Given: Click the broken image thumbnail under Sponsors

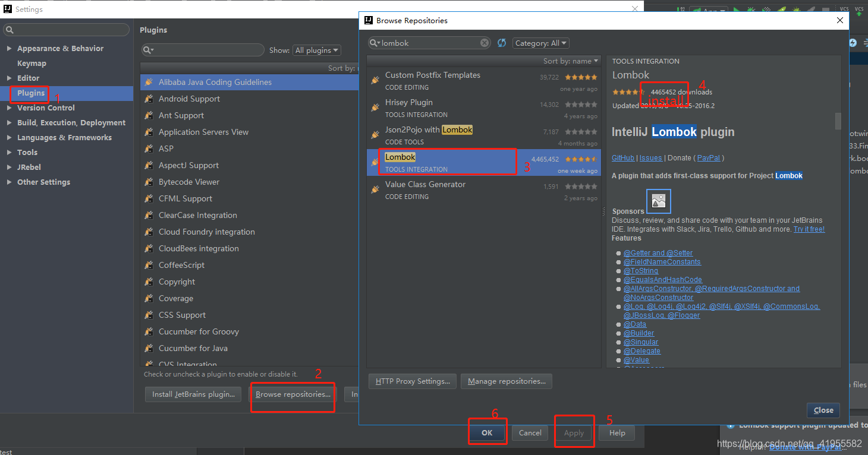Looking at the screenshot, I should [658, 201].
